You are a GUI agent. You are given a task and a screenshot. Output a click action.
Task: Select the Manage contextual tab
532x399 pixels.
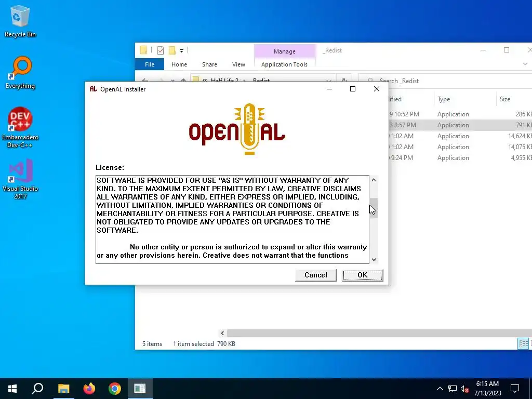click(284, 51)
